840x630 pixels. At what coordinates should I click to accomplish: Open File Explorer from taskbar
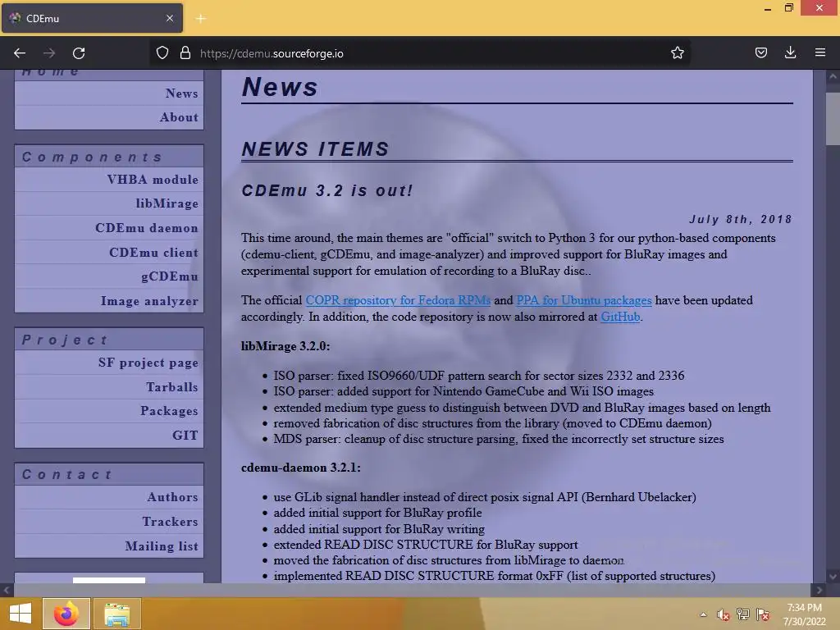coord(117,614)
